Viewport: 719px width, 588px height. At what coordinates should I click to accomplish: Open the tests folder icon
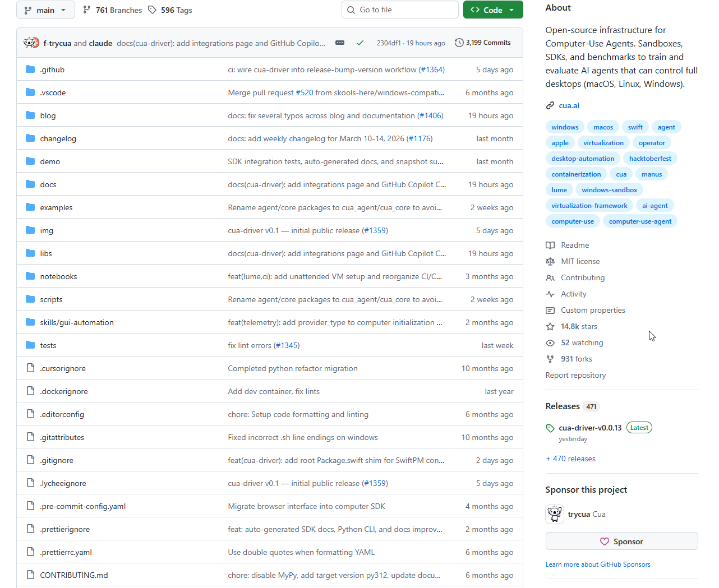30,345
